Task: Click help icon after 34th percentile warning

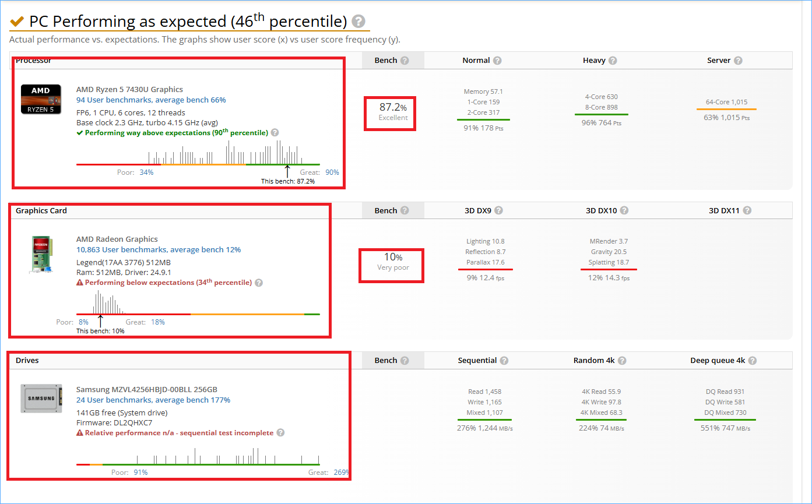Action: pyautogui.click(x=259, y=283)
